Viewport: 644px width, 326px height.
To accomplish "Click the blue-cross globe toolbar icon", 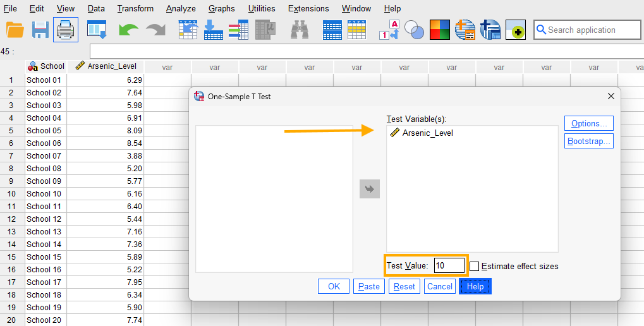I will [490, 30].
